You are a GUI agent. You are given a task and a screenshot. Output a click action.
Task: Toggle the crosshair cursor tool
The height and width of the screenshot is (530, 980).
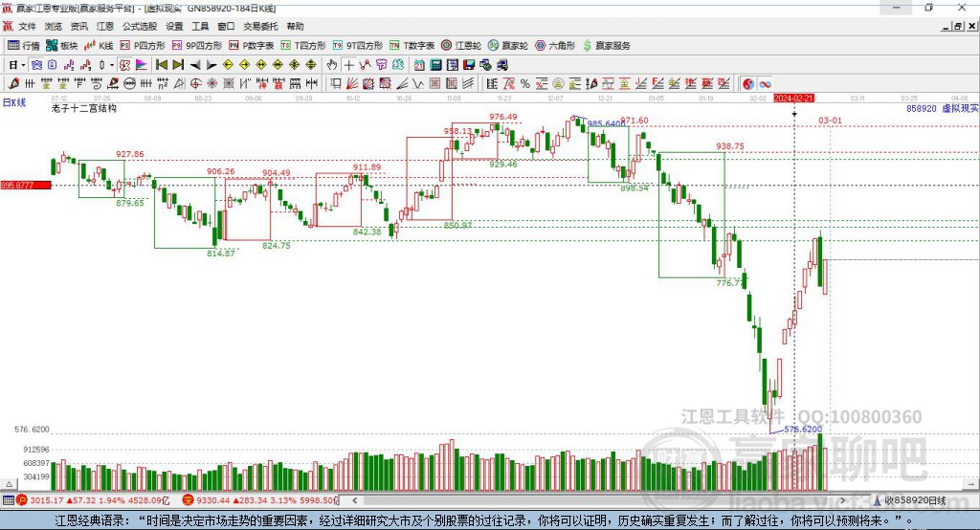point(348,65)
